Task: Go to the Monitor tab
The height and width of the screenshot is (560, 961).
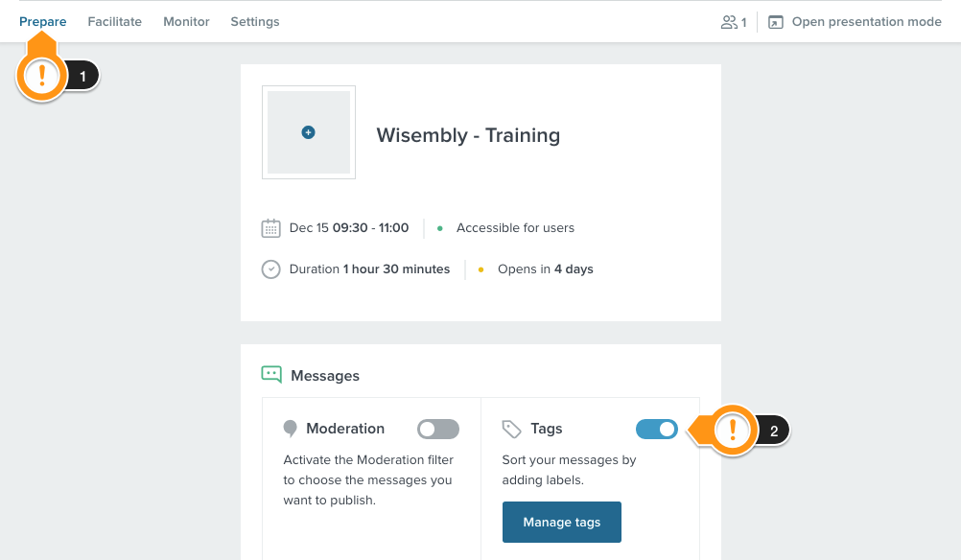Action: click(x=186, y=22)
